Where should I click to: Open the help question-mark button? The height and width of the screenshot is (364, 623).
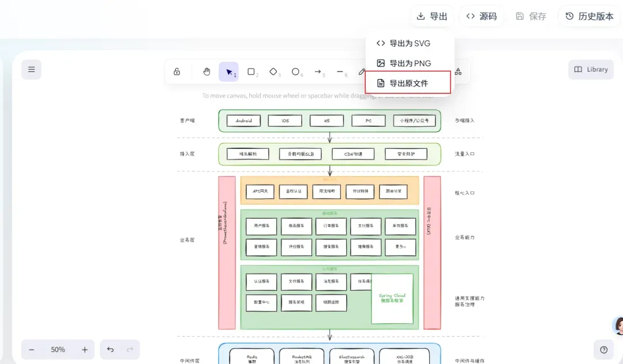tap(603, 350)
